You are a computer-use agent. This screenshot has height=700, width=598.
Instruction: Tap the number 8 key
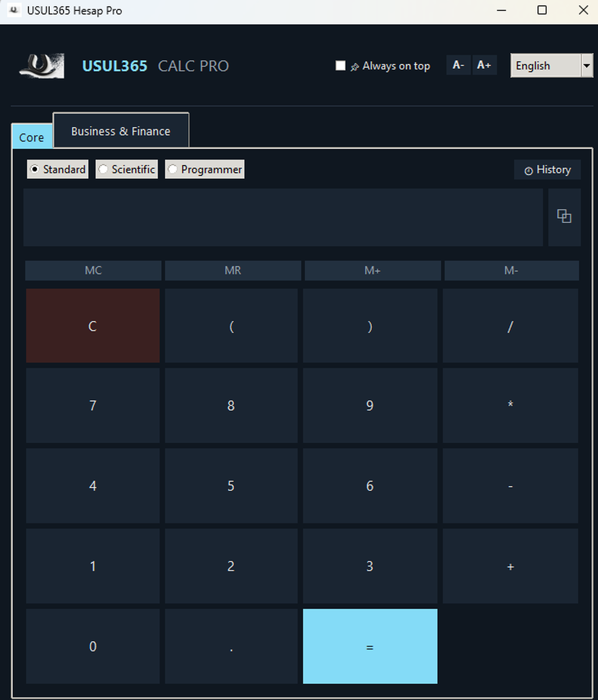[x=231, y=406]
